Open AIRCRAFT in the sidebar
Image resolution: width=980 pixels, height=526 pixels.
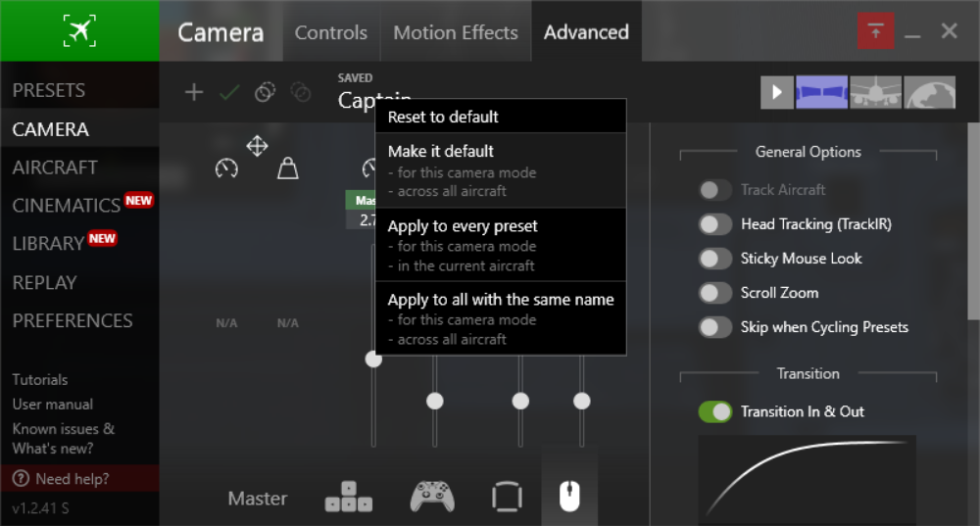79,167
